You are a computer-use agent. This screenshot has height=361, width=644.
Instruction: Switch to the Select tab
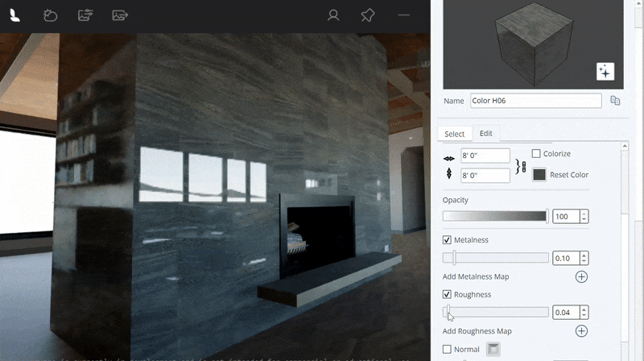pyautogui.click(x=454, y=134)
